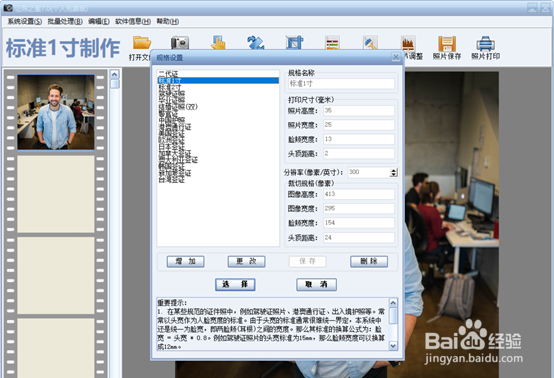Image resolution: width=554 pixels, height=378 pixels.
Task: Click the 规格名称 text field
Action: click(x=341, y=84)
